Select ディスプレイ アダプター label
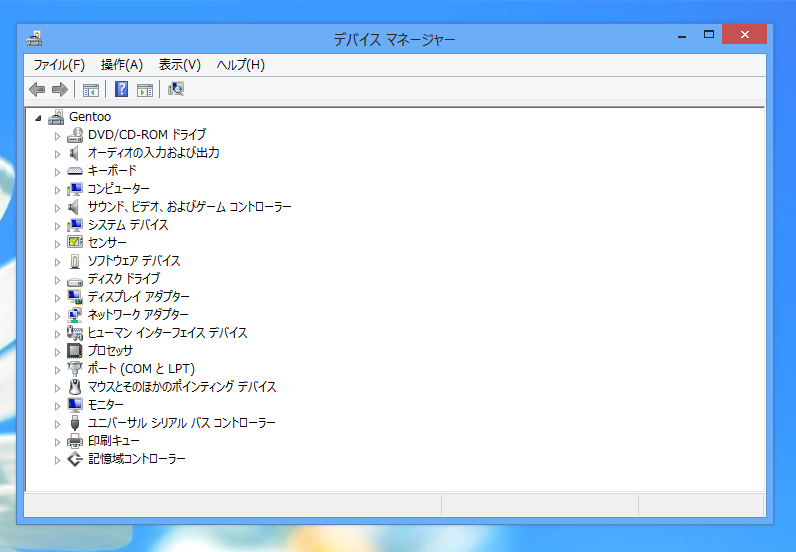796x552 pixels. pos(139,297)
